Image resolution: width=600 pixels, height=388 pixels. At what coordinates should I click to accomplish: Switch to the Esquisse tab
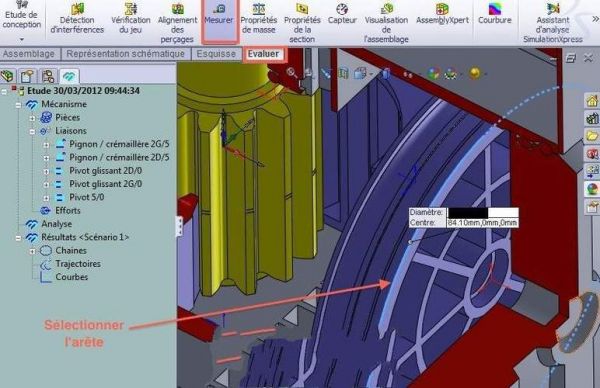click(x=216, y=54)
